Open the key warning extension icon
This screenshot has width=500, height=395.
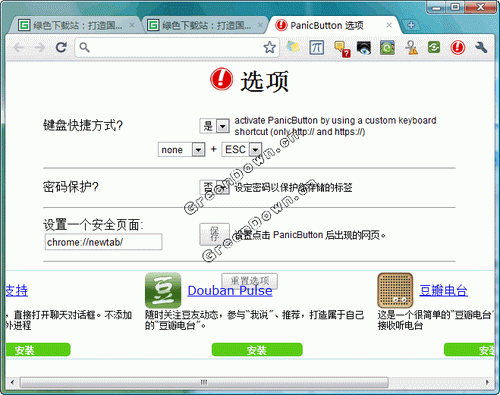click(411, 48)
